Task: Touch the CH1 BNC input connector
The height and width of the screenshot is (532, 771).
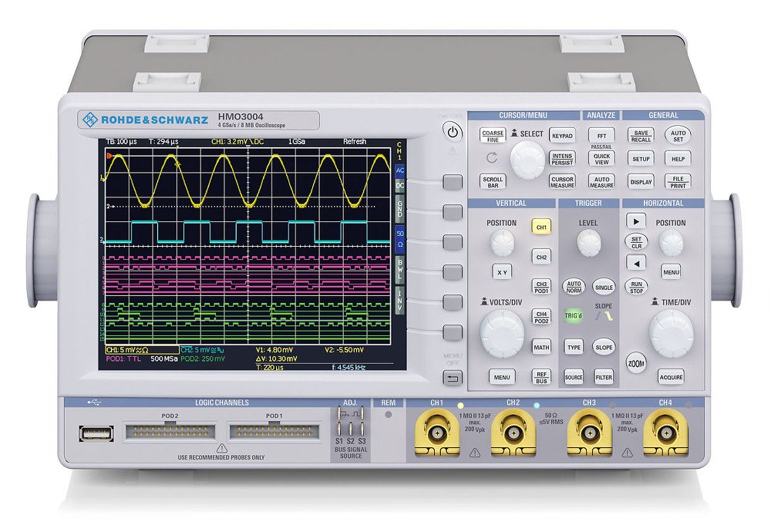Action: (437, 433)
